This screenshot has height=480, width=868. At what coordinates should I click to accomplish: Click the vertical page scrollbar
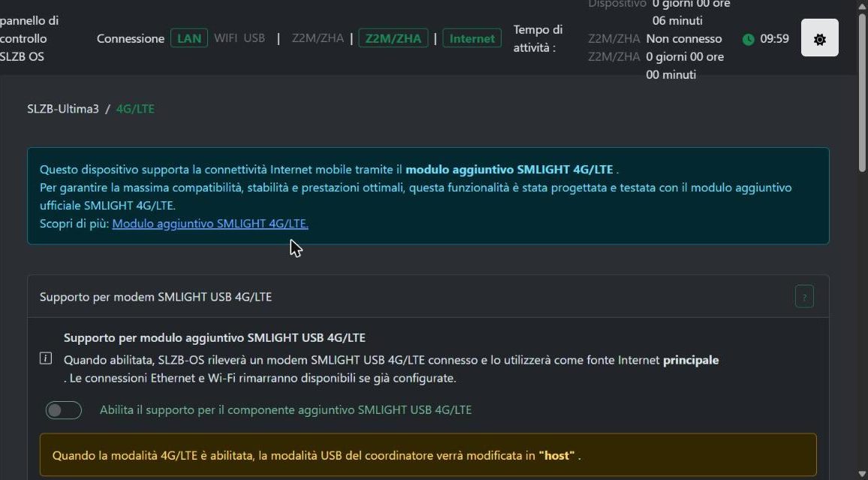(x=862, y=94)
